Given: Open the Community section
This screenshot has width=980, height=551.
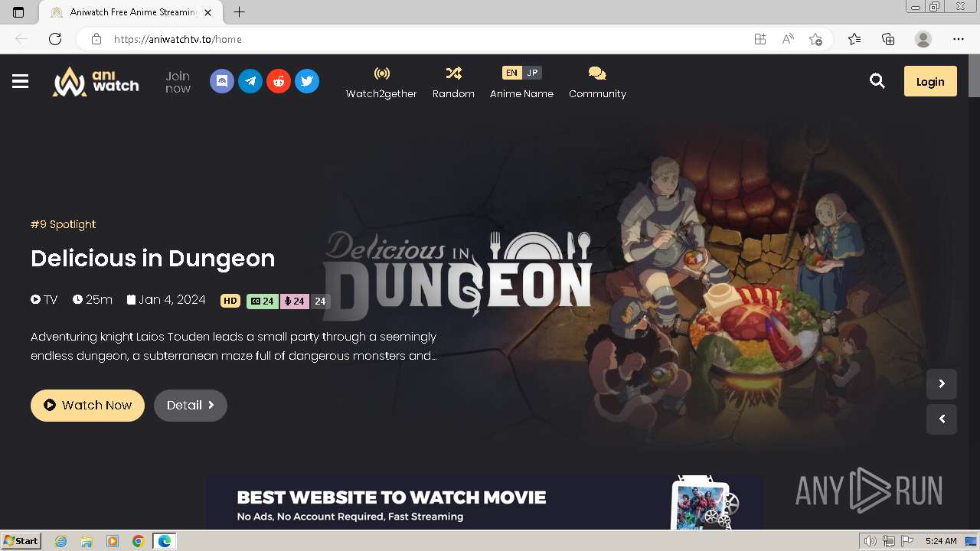Looking at the screenshot, I should [597, 83].
